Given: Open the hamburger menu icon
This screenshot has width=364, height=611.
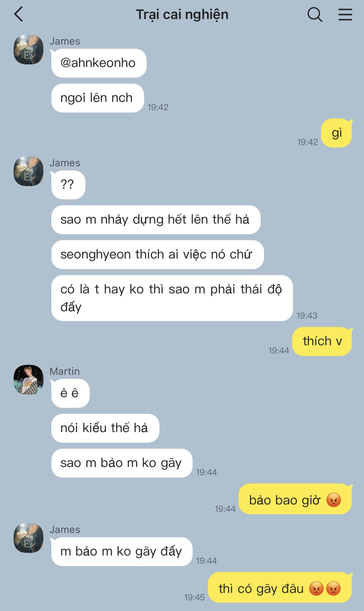Looking at the screenshot, I should 345,14.
